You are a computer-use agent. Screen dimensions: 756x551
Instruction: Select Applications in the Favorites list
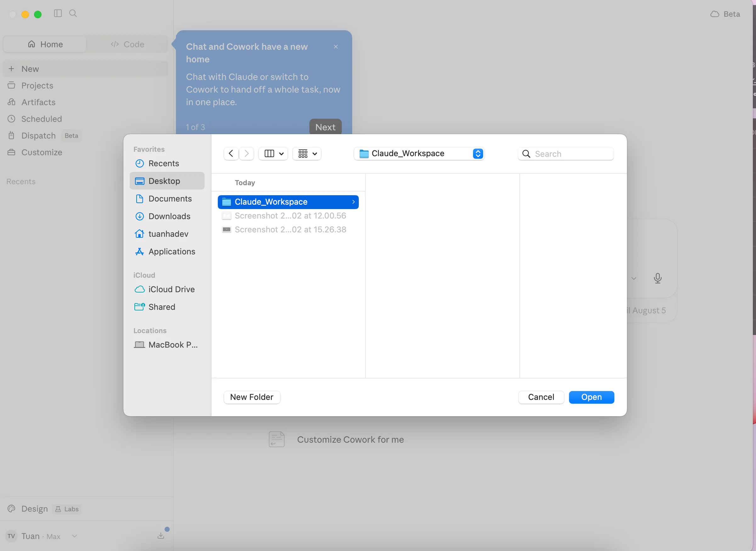click(x=167, y=252)
